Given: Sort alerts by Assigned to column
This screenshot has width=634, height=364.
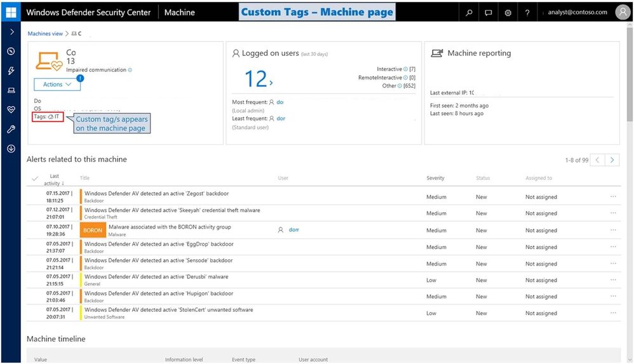Looking at the screenshot, I should (x=539, y=178).
